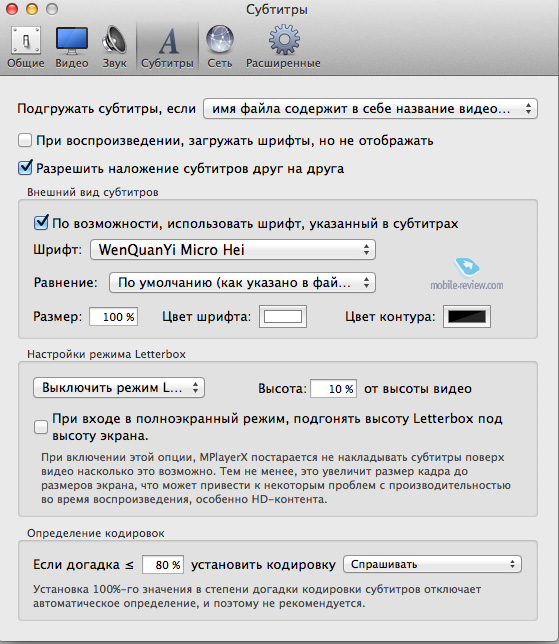Image resolution: width=559 pixels, height=644 pixels.
Task: Open the Шрифт WenQuanYi Micro Hei dropdown
Action: click(x=233, y=250)
